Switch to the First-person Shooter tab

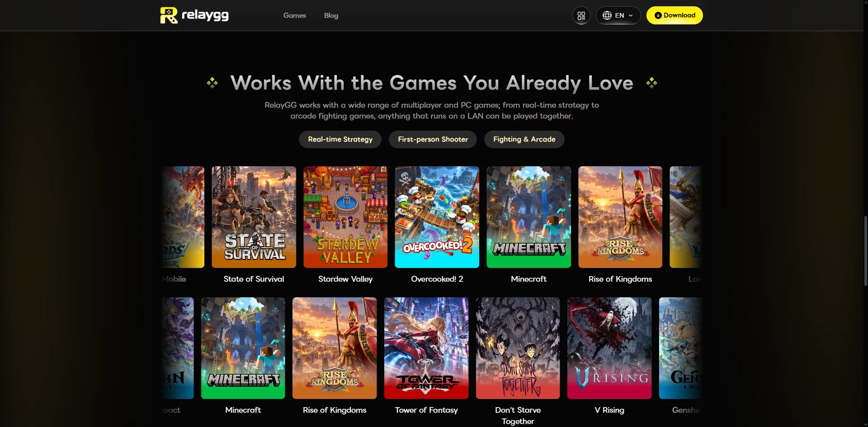click(433, 139)
